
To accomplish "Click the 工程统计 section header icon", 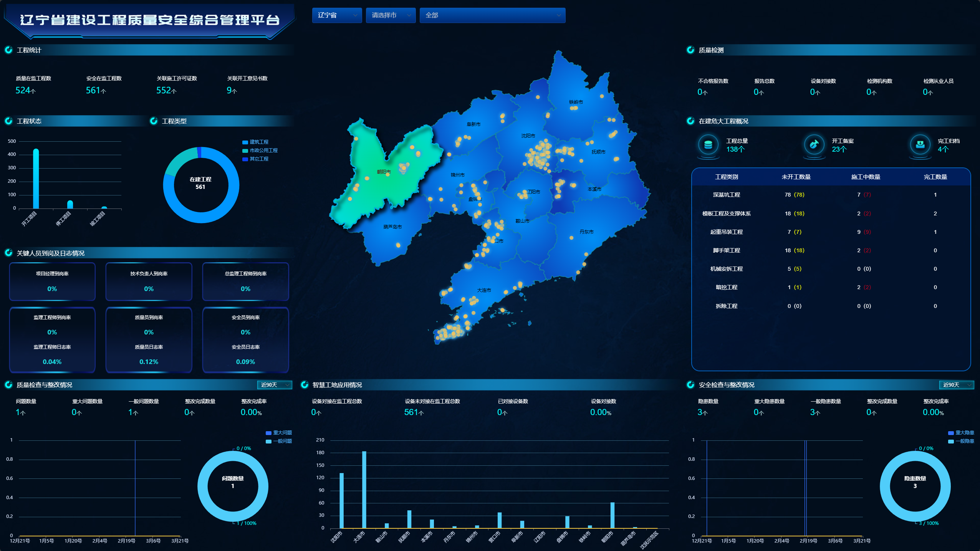I will point(8,50).
